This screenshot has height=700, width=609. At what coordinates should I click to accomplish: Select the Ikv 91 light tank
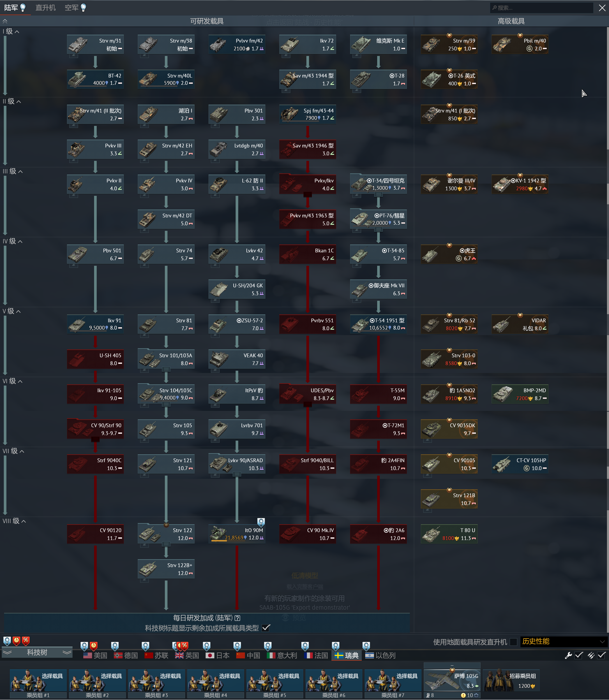pos(95,324)
